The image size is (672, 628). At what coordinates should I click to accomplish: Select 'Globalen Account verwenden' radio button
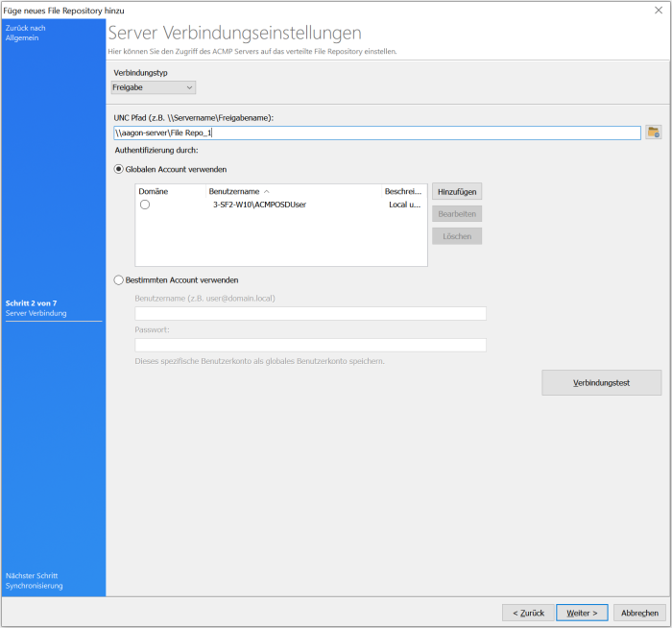click(x=119, y=169)
